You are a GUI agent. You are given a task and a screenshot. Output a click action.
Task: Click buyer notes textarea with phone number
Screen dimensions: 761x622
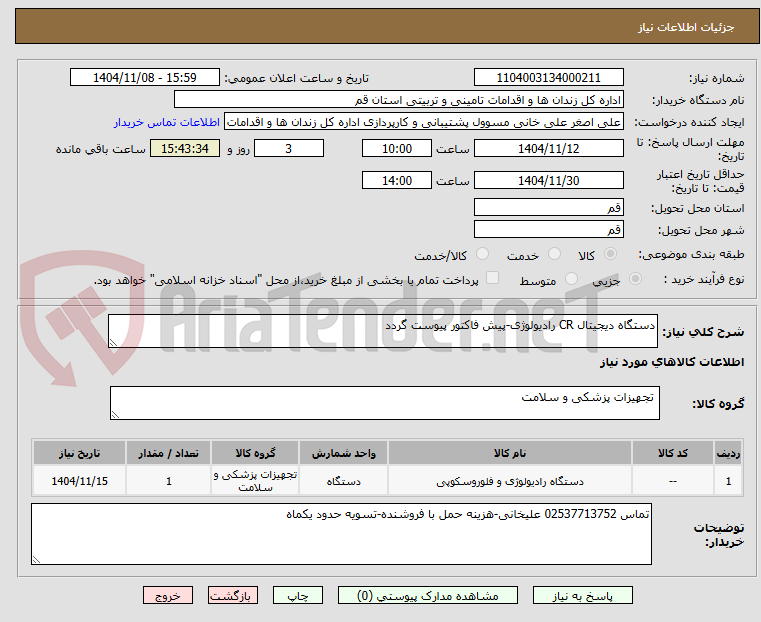coord(341,534)
